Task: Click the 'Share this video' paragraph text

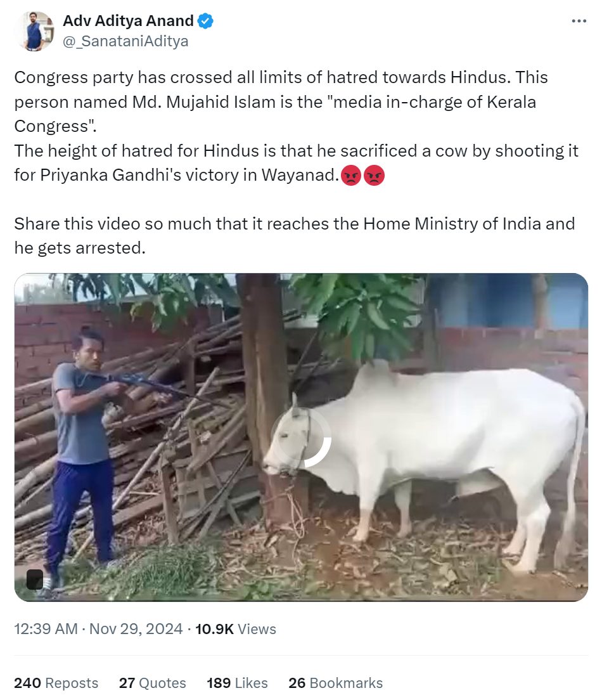Action: pyautogui.click(x=295, y=236)
